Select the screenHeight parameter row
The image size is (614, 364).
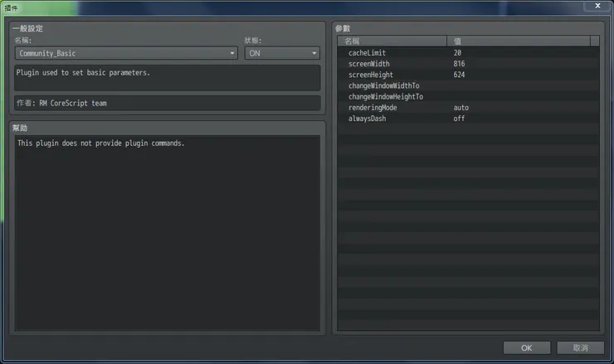[468, 75]
